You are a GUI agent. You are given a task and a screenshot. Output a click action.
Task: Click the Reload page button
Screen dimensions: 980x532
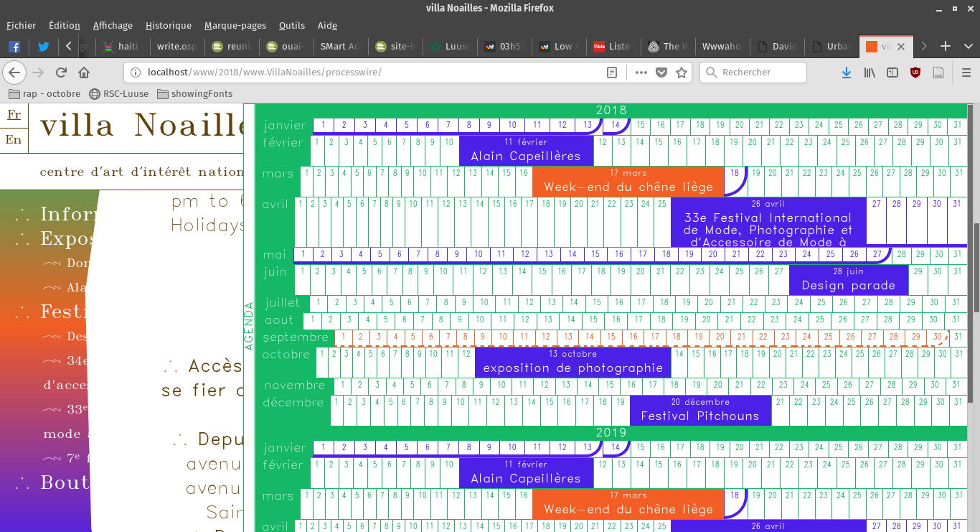tap(61, 73)
